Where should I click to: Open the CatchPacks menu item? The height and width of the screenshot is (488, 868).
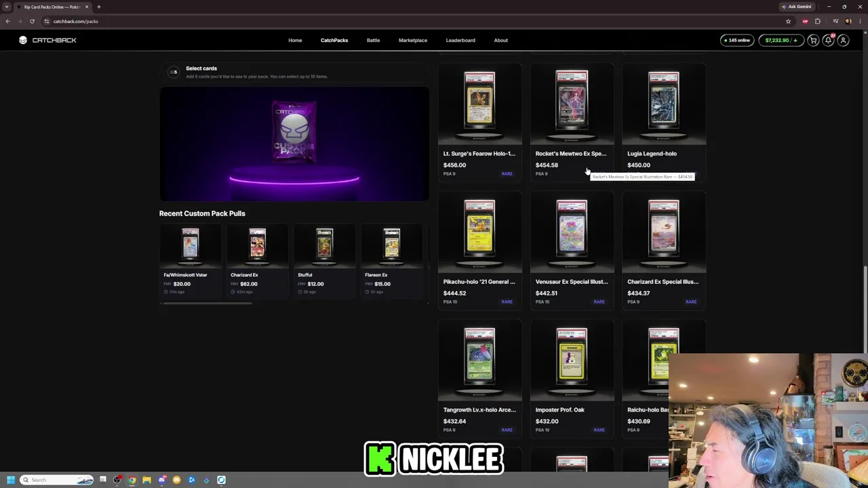(334, 40)
